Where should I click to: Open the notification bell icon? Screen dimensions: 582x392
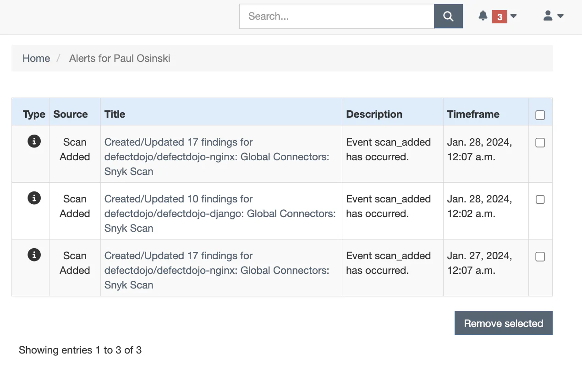(x=483, y=16)
